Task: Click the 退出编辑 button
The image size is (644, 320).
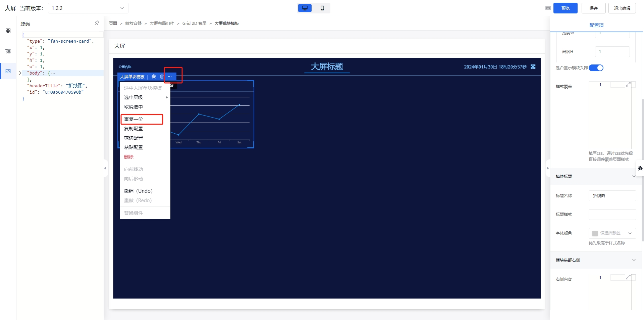Action: [622, 8]
